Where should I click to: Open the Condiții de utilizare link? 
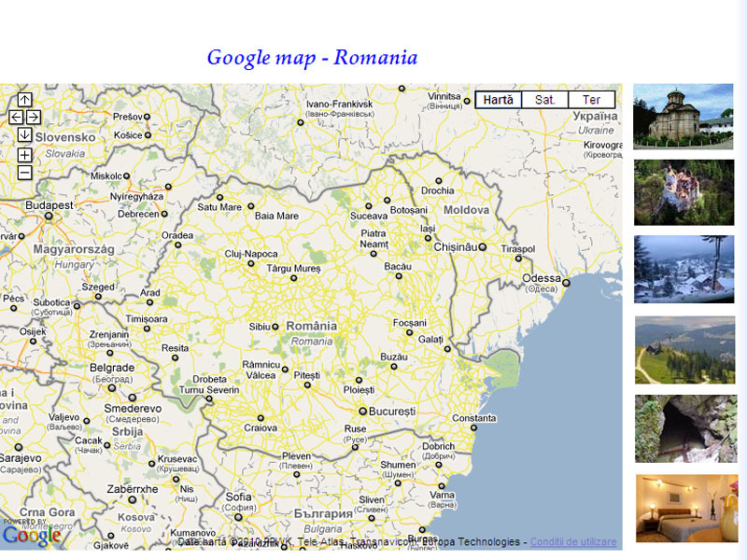tap(573, 542)
